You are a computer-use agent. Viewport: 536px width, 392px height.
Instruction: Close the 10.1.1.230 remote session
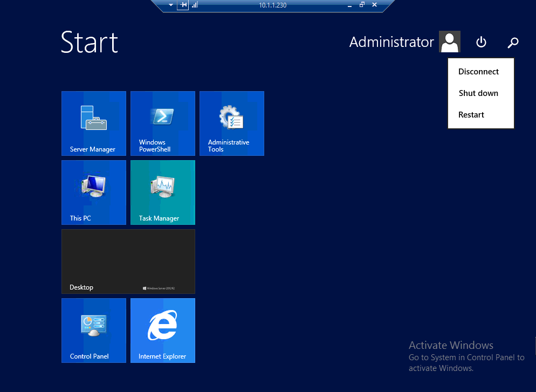375,5
